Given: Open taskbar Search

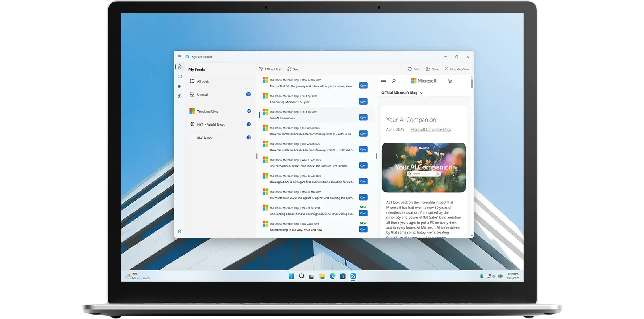Looking at the screenshot, I should [302, 276].
